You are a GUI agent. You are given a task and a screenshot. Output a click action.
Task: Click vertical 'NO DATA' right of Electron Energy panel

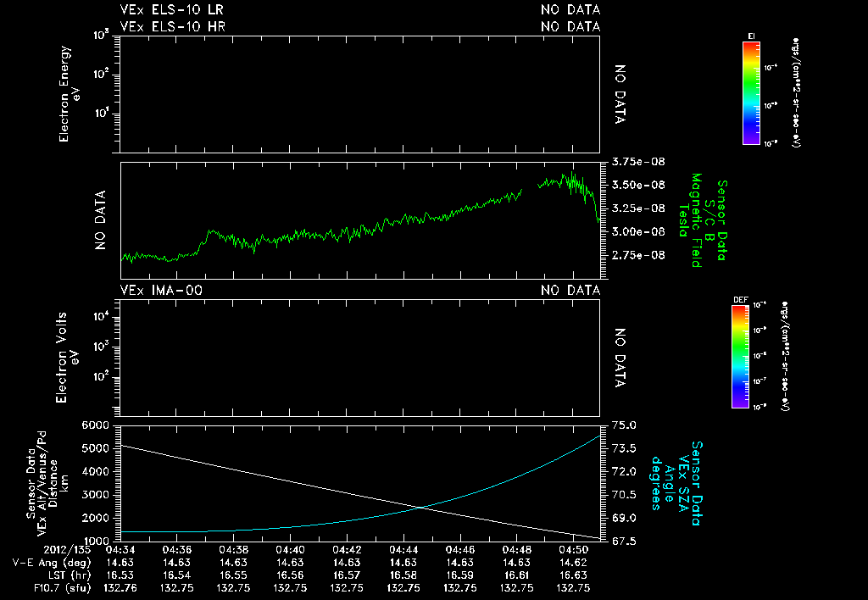pyautogui.click(x=620, y=94)
